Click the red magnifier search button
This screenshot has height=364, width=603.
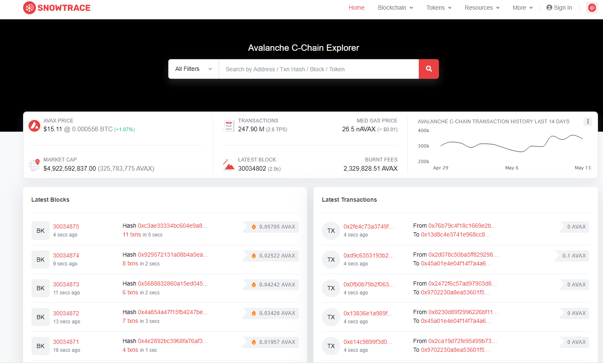(428, 69)
